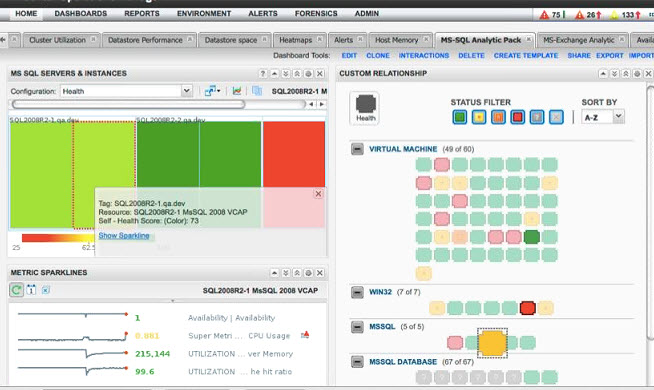Viewport: 654px width, 390px height.
Task: Close the Datastore space tab
Action: pyautogui.click(x=264, y=39)
